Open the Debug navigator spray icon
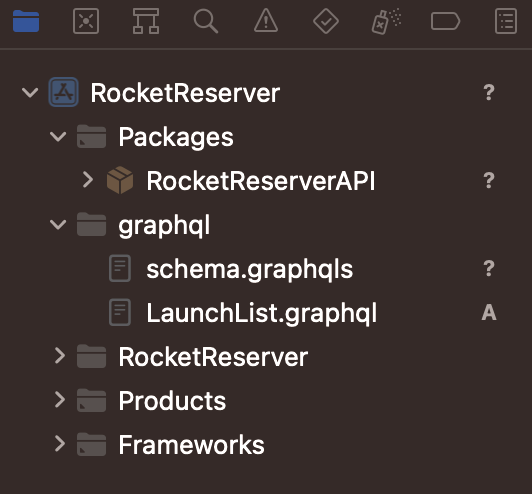The image size is (532, 494). coord(386,21)
